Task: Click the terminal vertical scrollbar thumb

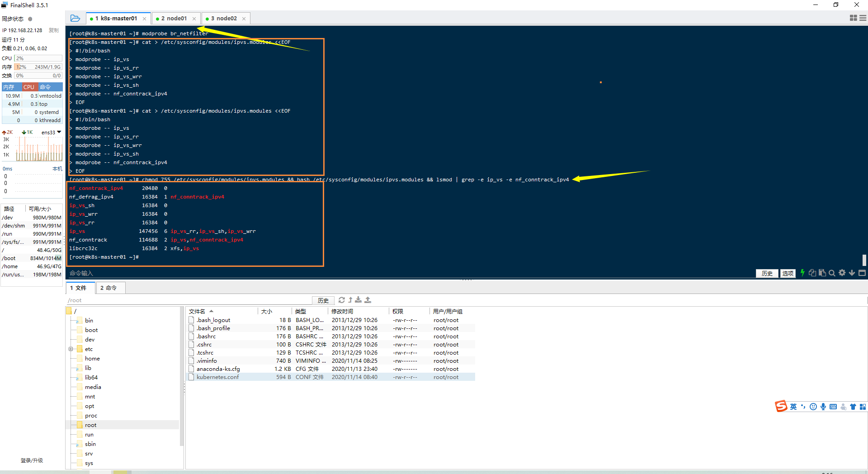Action: (x=864, y=260)
